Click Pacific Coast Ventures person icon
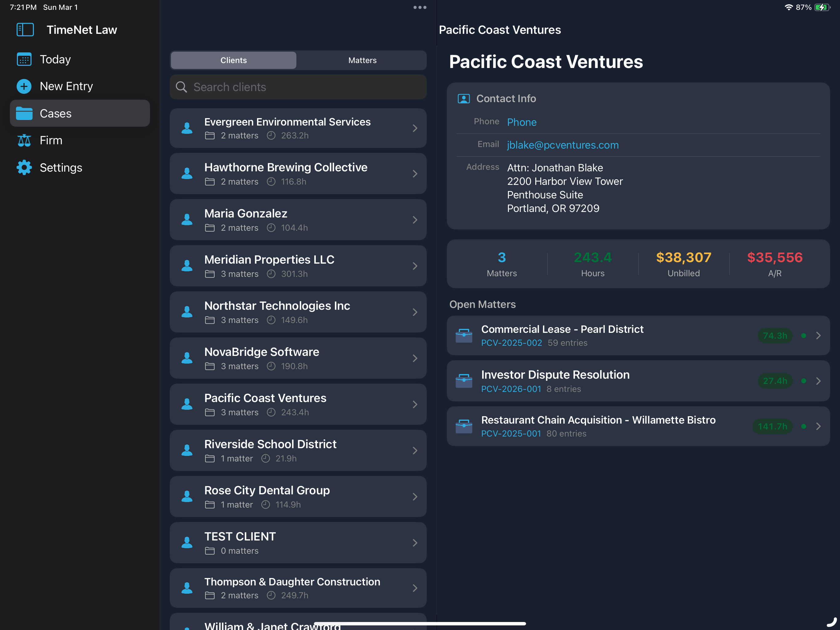This screenshot has width=840, height=630. point(187,404)
